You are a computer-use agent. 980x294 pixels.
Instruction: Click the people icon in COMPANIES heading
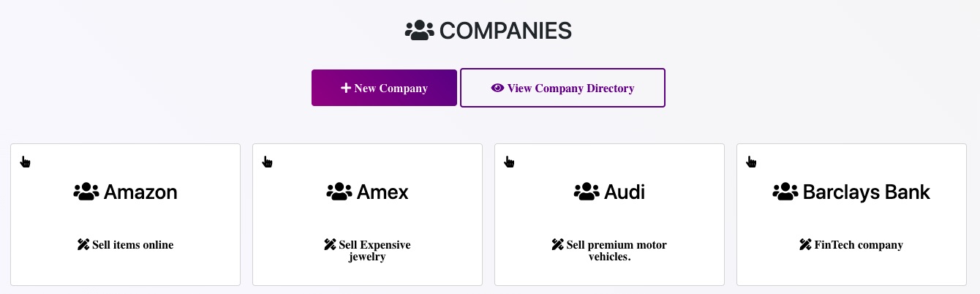click(420, 31)
